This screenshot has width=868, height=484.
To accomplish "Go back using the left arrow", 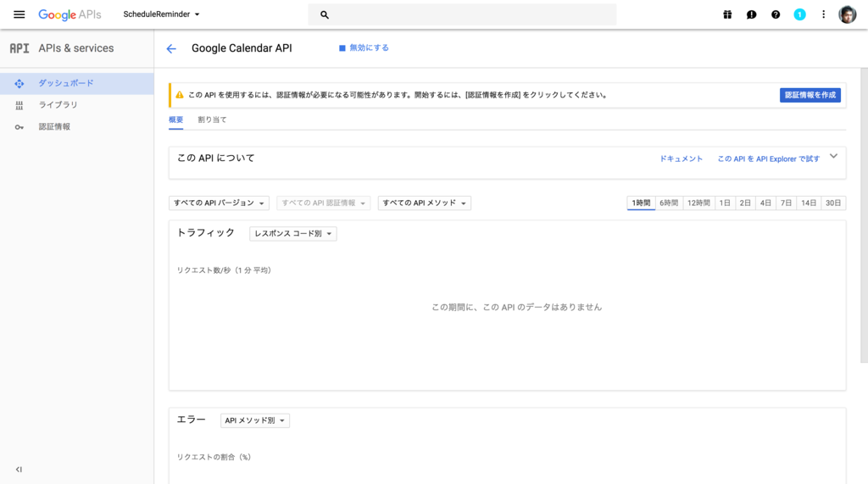I will (x=171, y=48).
